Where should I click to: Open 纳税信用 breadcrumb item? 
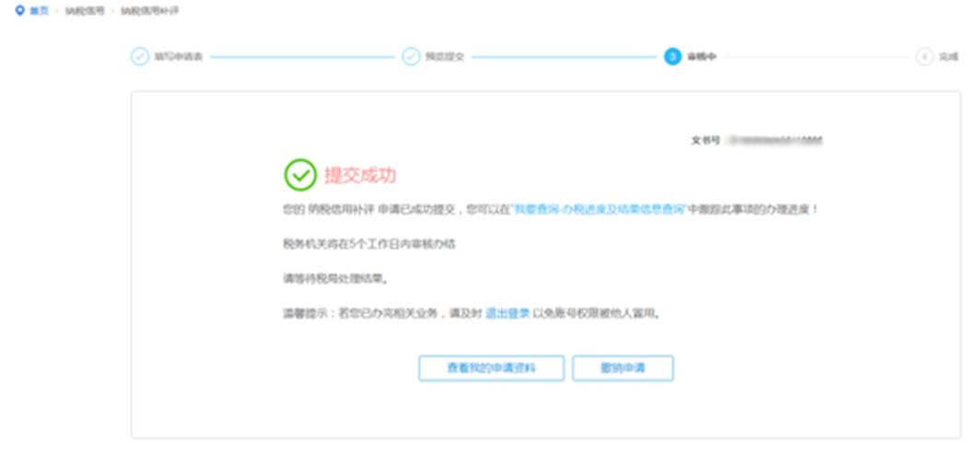[x=85, y=11]
